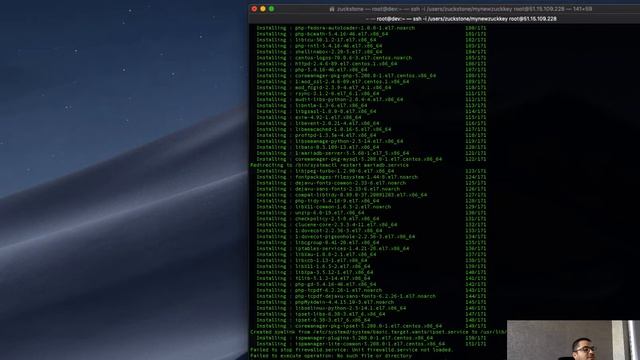Viewport: 640px width, 360px height.
Task: Click the compat-libtidy package install line
Action: pyautogui.click(x=371, y=195)
